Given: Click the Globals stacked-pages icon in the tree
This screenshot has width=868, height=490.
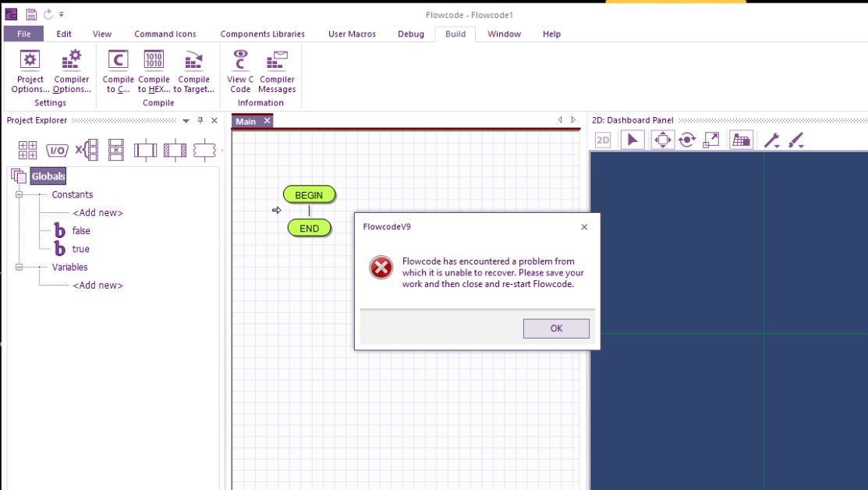Looking at the screenshot, I should [19, 176].
